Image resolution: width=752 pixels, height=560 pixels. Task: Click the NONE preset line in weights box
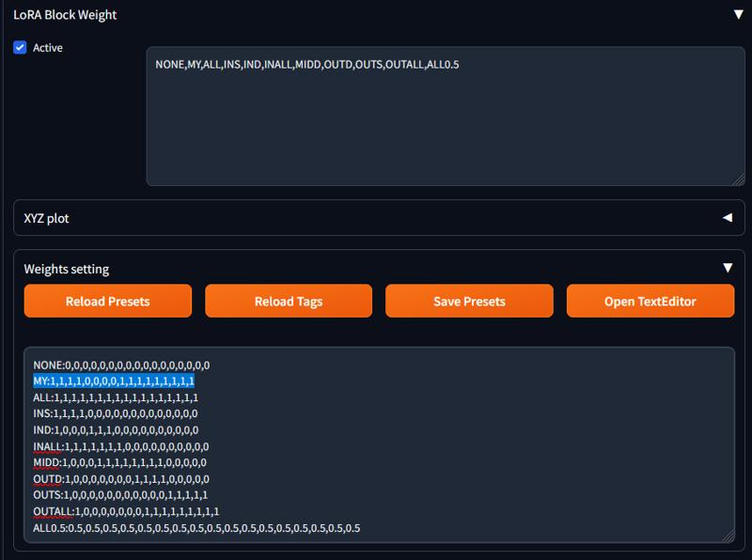(x=121, y=366)
